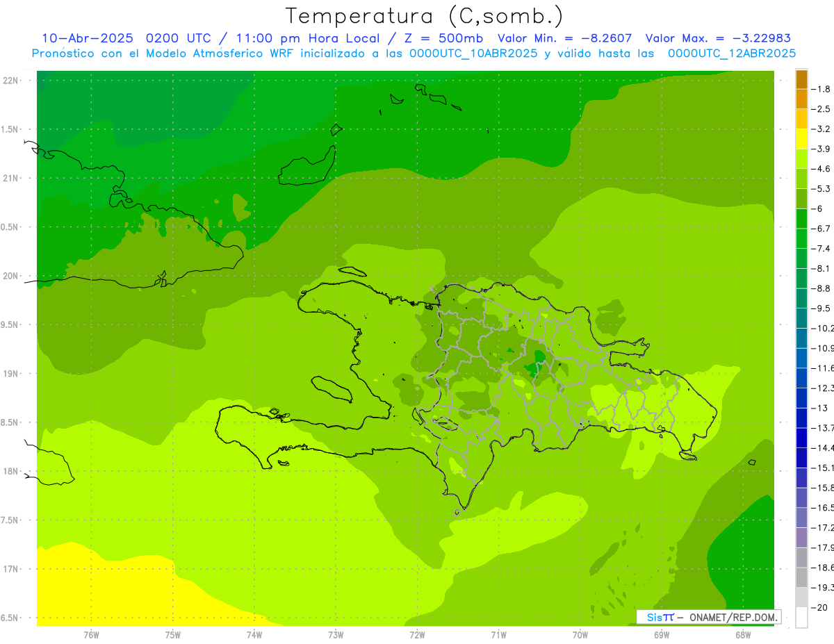Screen dimensions: 834x644
Task: Click the "21N" latitude label
Action: 11,178
